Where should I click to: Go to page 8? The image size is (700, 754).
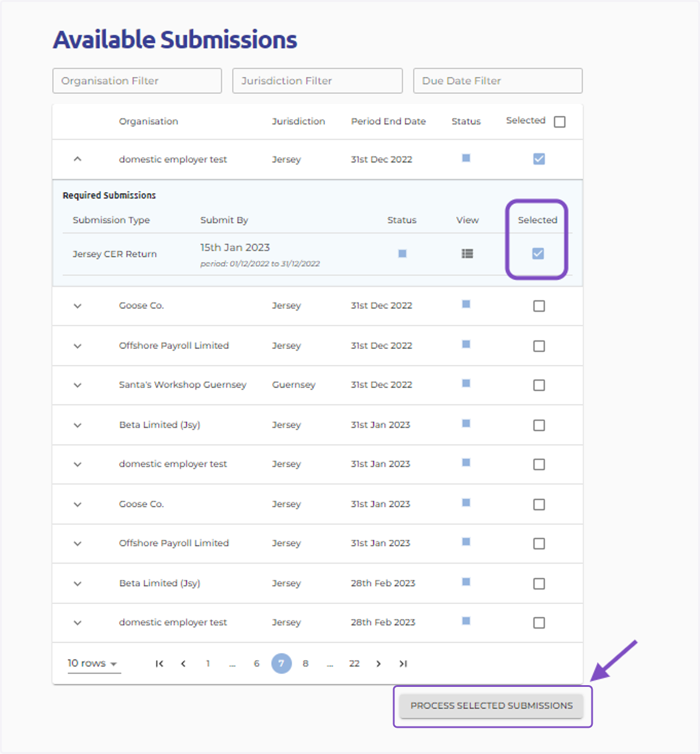click(x=306, y=664)
